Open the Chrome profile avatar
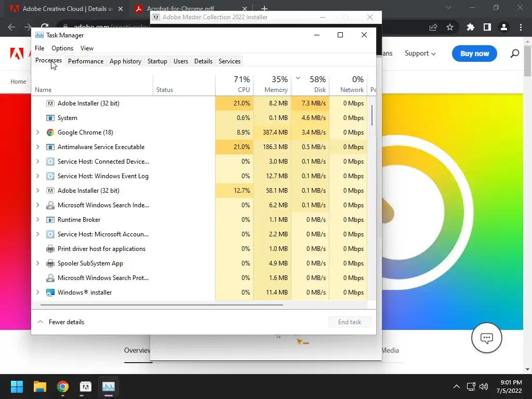Screen dimensions: 532x399 point(504,27)
